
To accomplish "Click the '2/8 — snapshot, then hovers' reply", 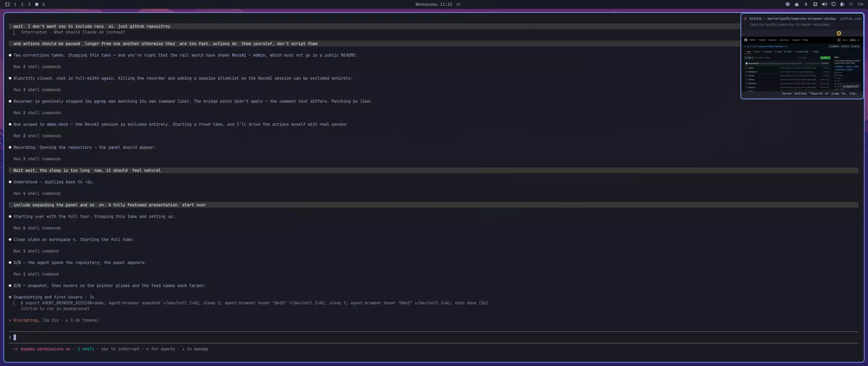I will point(109,286).
